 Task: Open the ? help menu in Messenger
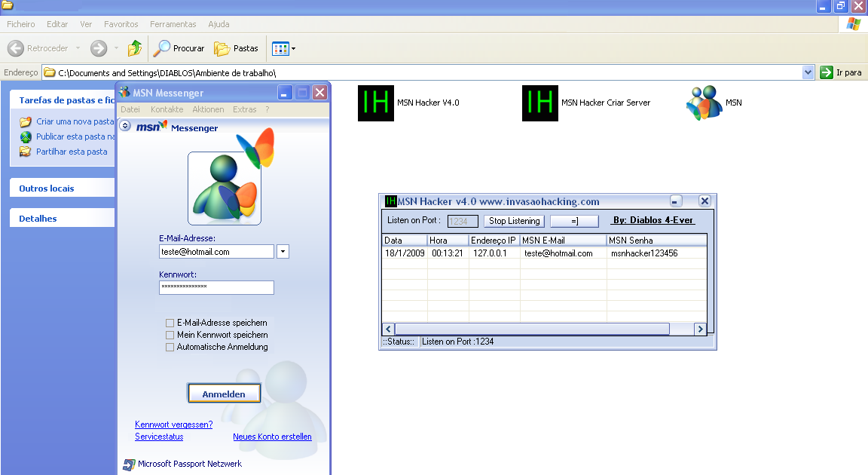click(x=267, y=109)
